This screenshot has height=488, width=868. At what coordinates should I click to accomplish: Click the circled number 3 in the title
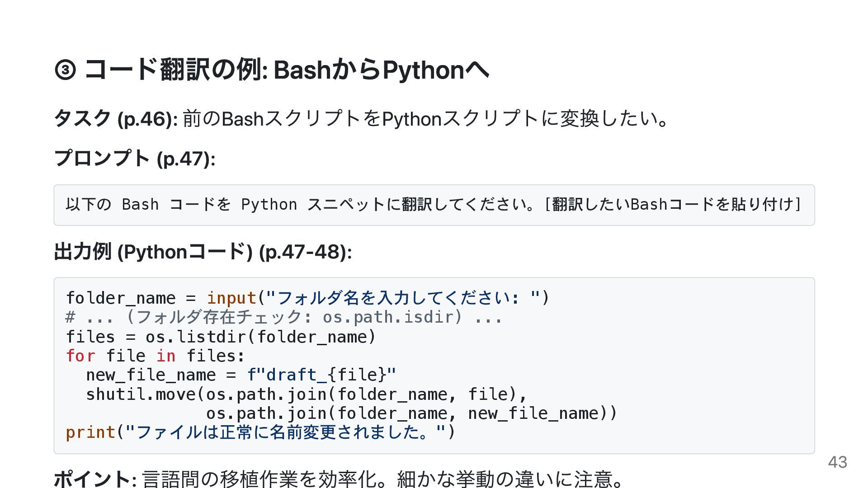[65, 70]
